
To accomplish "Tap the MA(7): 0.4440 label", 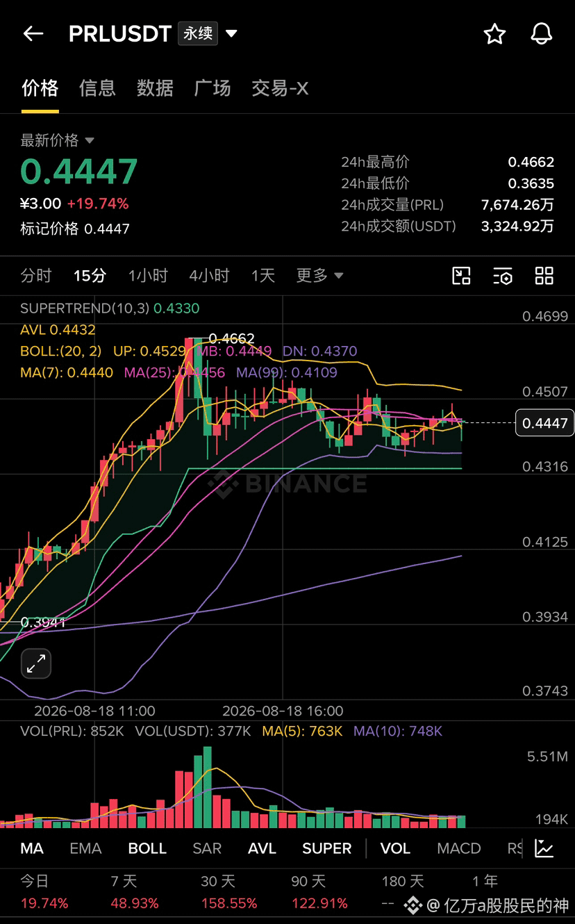I will 67,373.
